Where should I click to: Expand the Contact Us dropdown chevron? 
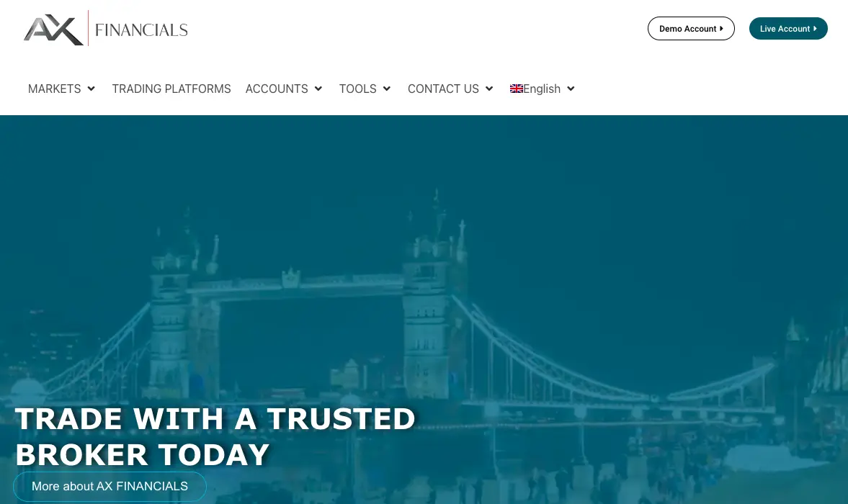[x=489, y=89]
